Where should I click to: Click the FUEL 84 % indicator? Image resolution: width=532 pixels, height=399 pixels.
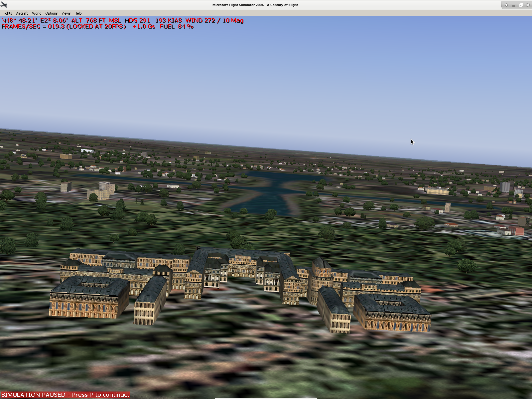pyautogui.click(x=177, y=27)
